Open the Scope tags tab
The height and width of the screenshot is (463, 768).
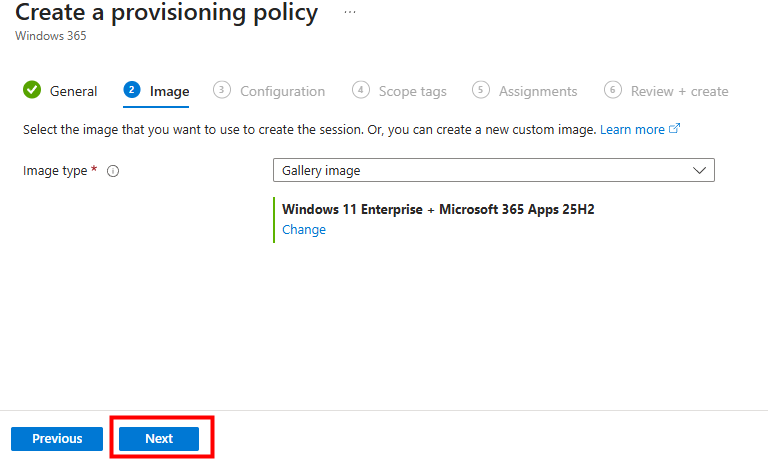point(412,91)
